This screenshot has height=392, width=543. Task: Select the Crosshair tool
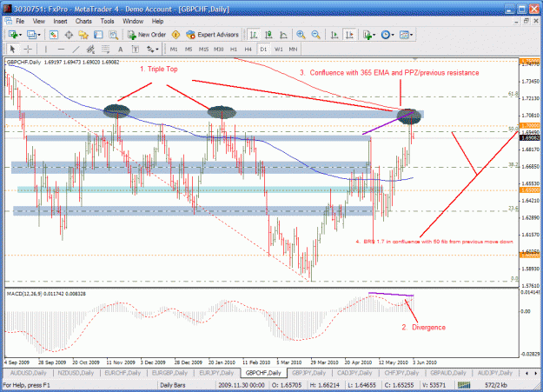[28, 50]
